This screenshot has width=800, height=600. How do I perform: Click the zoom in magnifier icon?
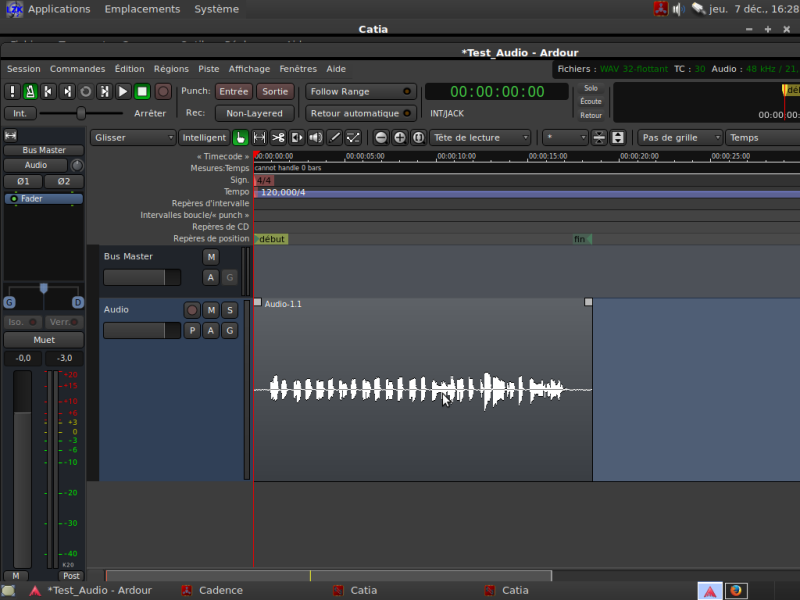[400, 138]
